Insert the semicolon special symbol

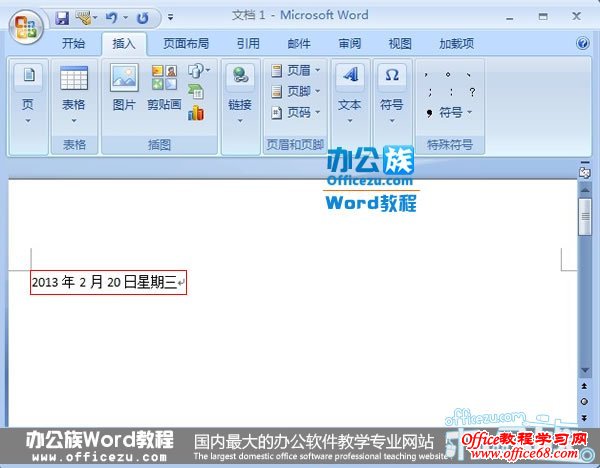click(430, 92)
